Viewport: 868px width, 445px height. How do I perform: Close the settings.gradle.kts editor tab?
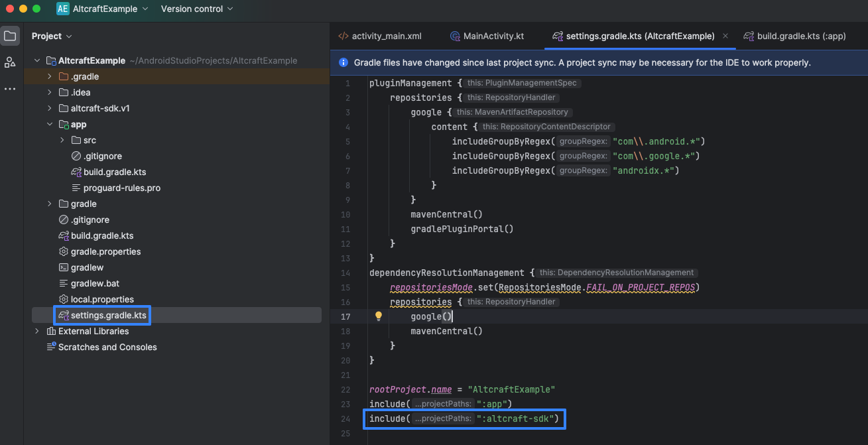tap(726, 36)
